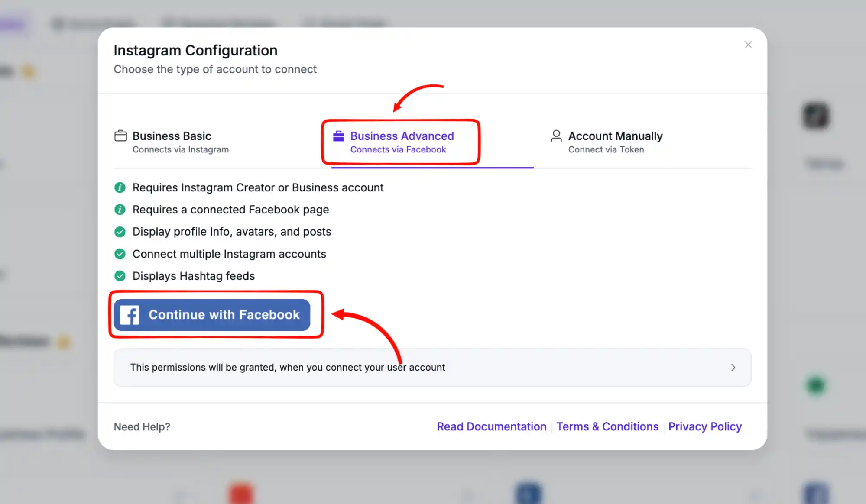Open Terms & Conditions link
This screenshot has height=504, width=866.
pos(607,426)
